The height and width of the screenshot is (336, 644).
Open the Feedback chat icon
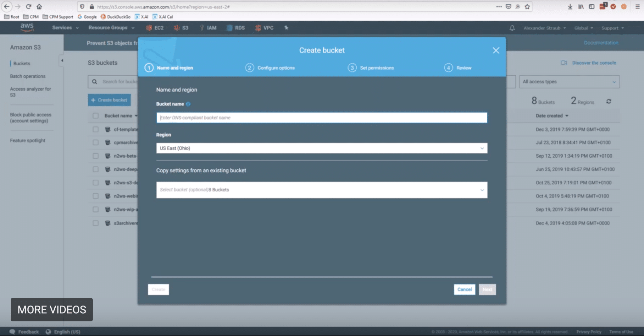point(12,332)
